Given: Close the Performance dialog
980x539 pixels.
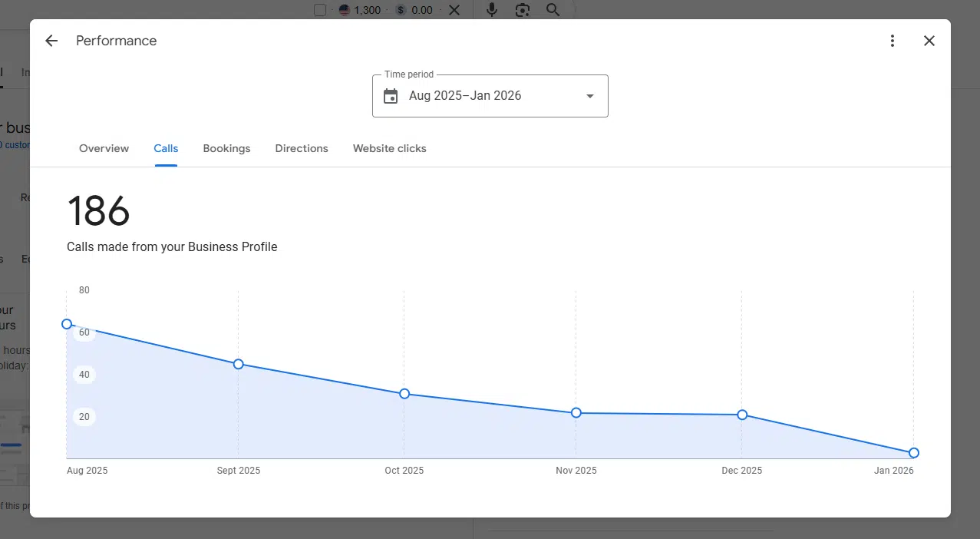Looking at the screenshot, I should click(929, 41).
